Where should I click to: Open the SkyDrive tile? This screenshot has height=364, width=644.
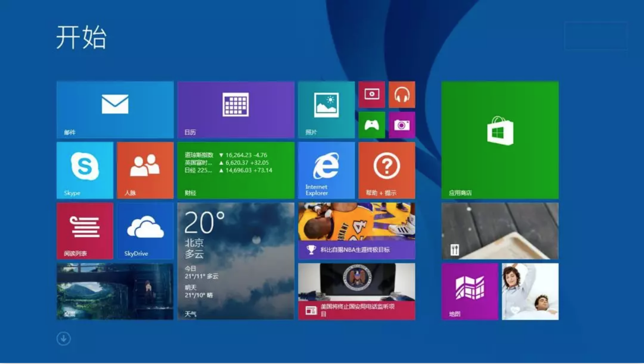tap(145, 231)
